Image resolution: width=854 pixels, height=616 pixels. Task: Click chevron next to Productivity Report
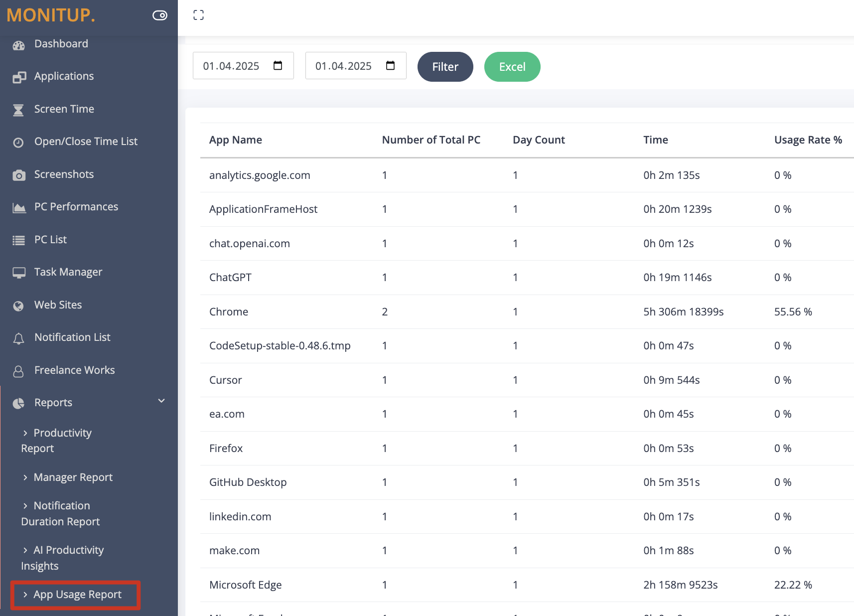click(x=25, y=433)
